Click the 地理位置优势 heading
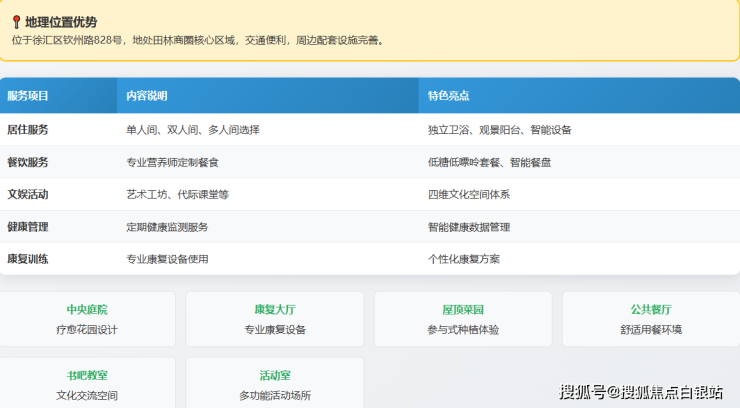The height and width of the screenshot is (408, 740). click(x=62, y=22)
